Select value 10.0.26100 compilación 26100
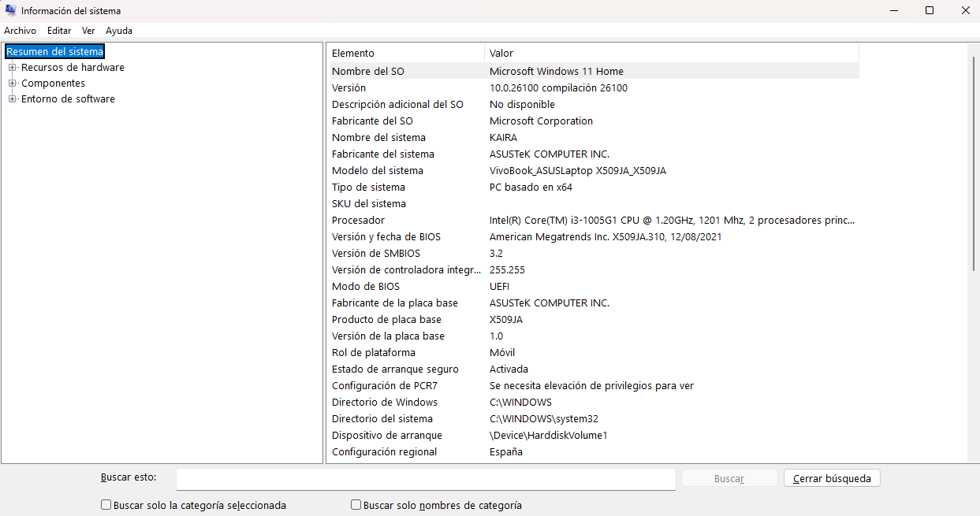Screen dimensions: 980x516 [x=558, y=87]
